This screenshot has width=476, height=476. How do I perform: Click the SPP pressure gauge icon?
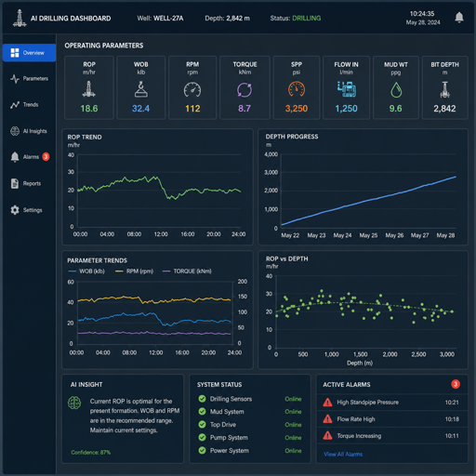click(297, 89)
